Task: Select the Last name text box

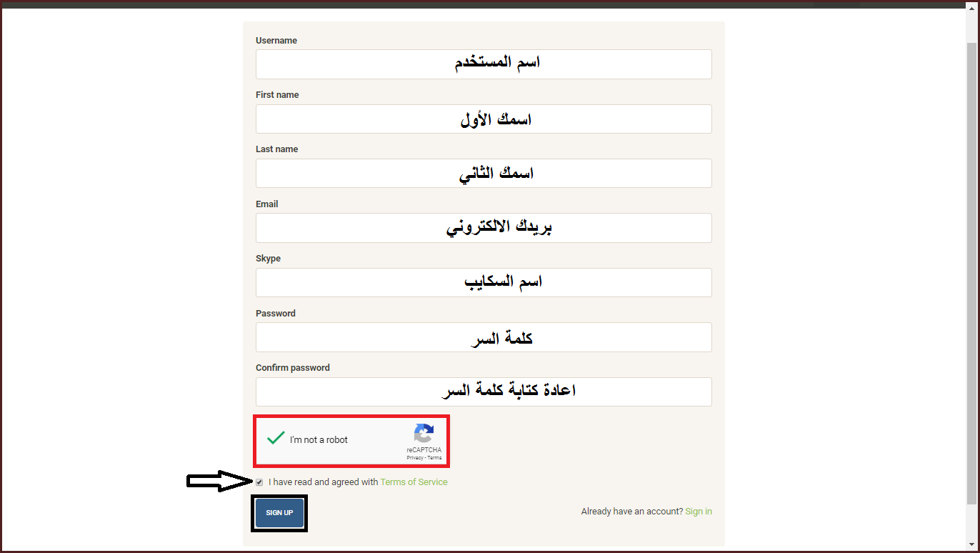Action: (x=484, y=174)
